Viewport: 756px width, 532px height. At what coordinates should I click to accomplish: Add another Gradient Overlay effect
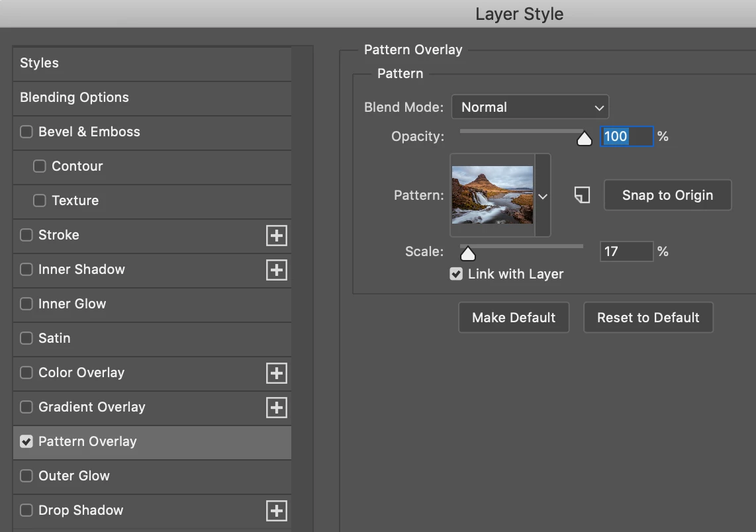277,408
